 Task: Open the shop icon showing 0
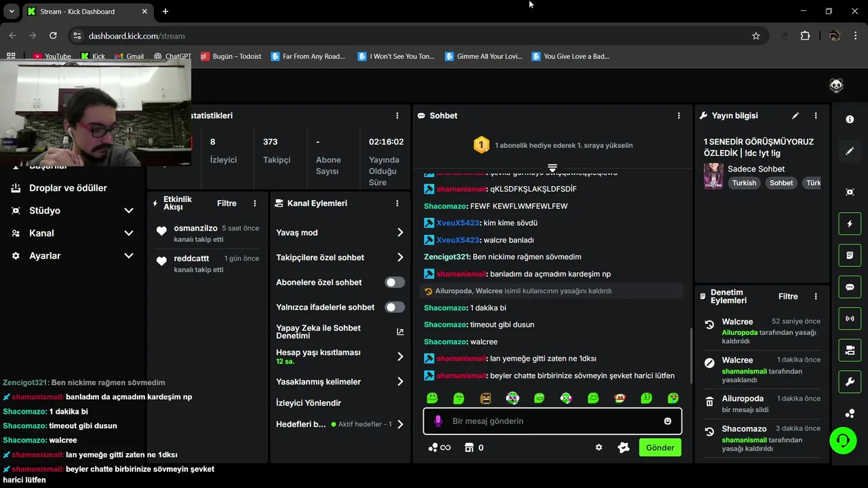click(x=474, y=447)
